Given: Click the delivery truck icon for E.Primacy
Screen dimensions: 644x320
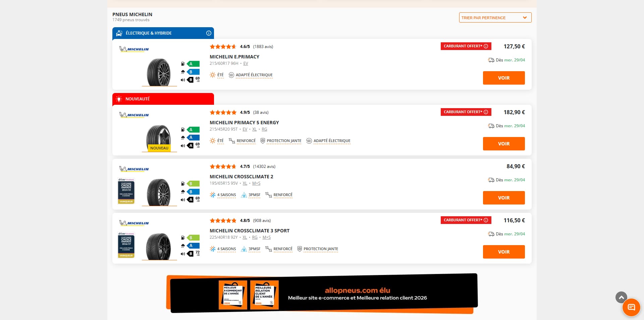Looking at the screenshot, I should (x=491, y=60).
